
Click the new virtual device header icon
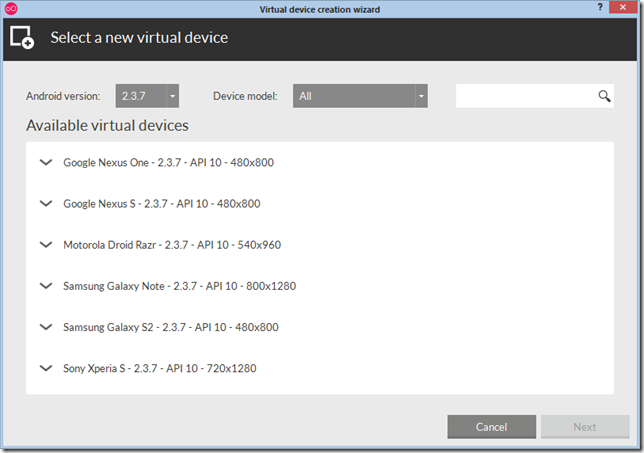22,38
